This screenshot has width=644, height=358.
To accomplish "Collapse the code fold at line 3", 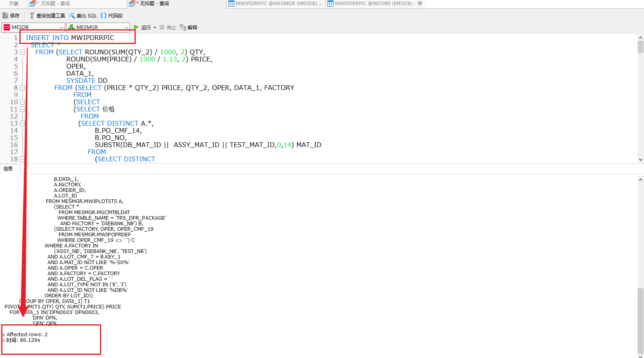I will (22, 52).
